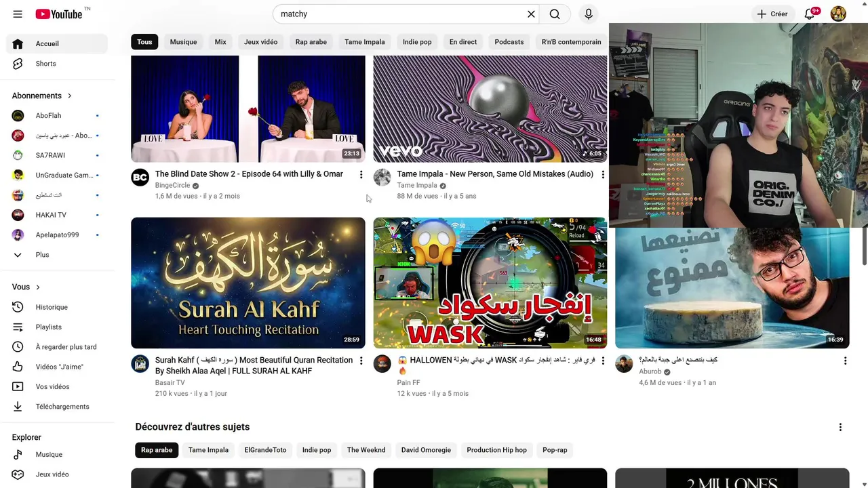The height and width of the screenshot is (488, 868).
Task: Click the magnifier search button
Action: click(x=555, y=14)
